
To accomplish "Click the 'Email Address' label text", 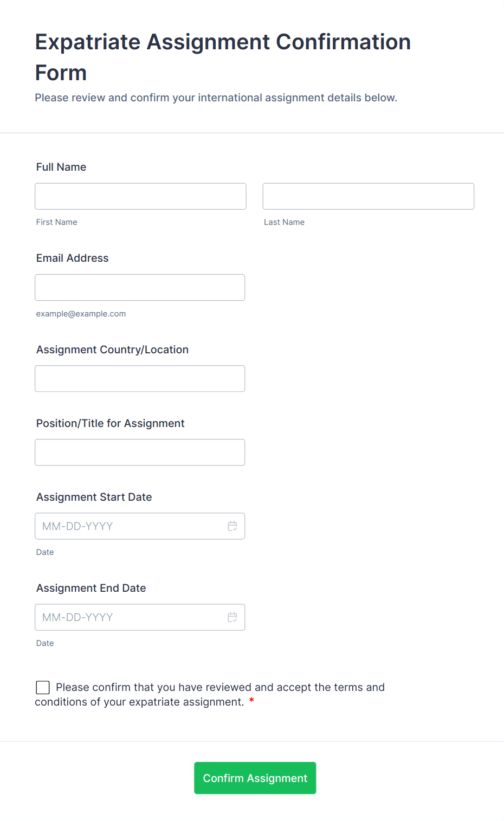I will (73, 258).
